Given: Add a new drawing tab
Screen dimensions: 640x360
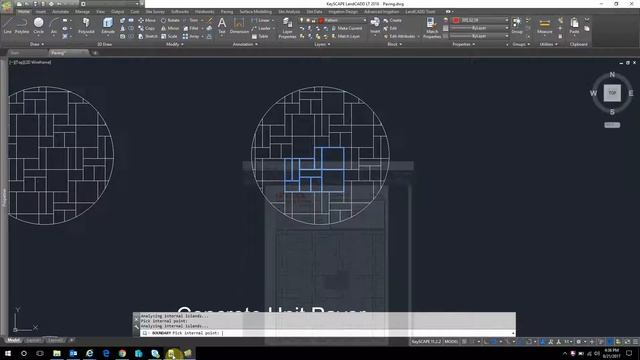Looking at the screenshot, I should pyautogui.click(x=94, y=53).
